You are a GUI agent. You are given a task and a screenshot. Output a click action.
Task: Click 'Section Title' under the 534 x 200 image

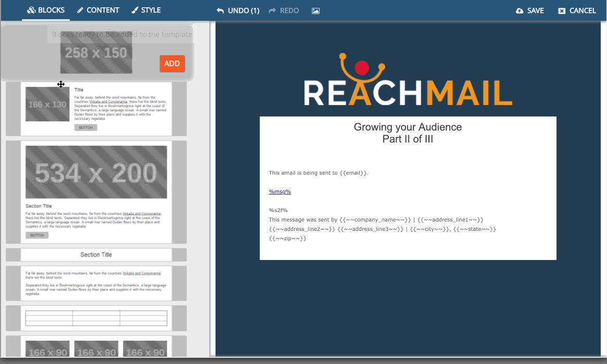[x=39, y=206]
